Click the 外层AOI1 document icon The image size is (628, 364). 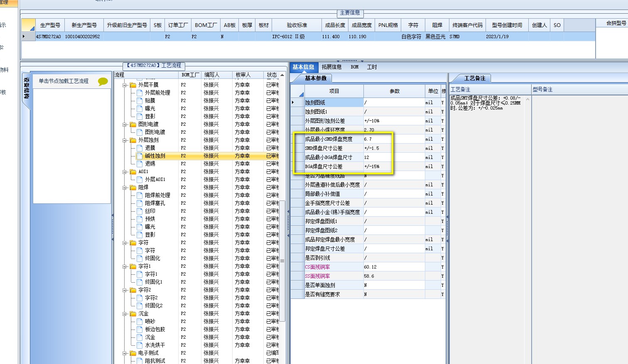pyautogui.click(x=140, y=179)
